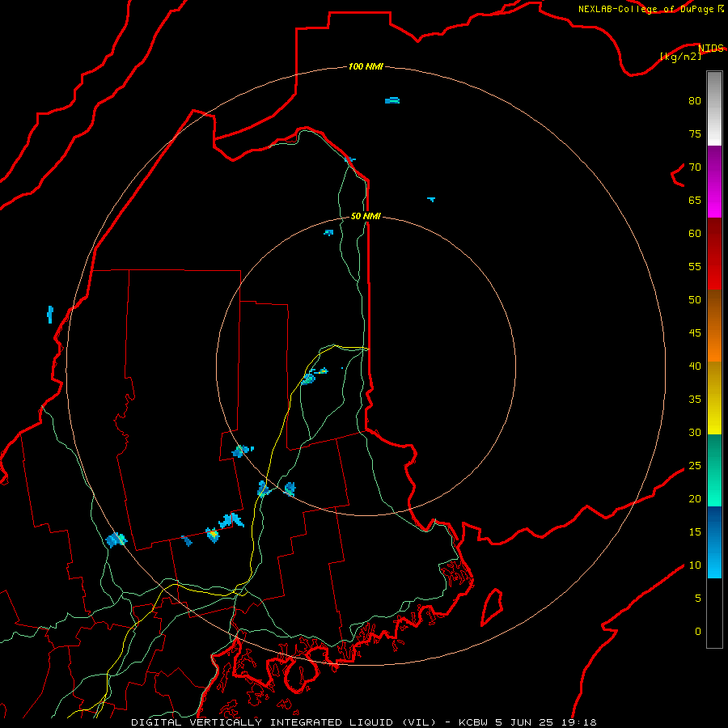Image resolution: width=728 pixels, height=728 pixels.
Task: Click the [kg/m2] units label
Action: (x=680, y=57)
